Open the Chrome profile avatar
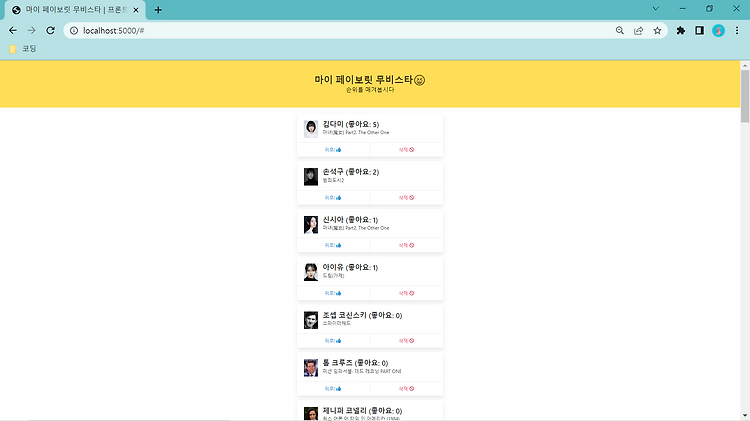Screen dimensions: 750x421 click(x=718, y=31)
